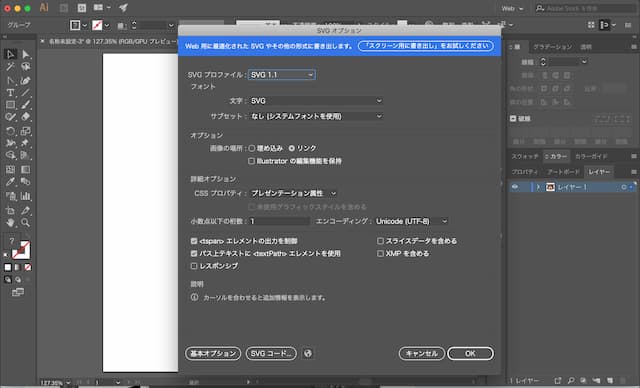The width and height of the screenshot is (640, 388).
Task: Select the Shape Builder tool
Action: [10, 155]
